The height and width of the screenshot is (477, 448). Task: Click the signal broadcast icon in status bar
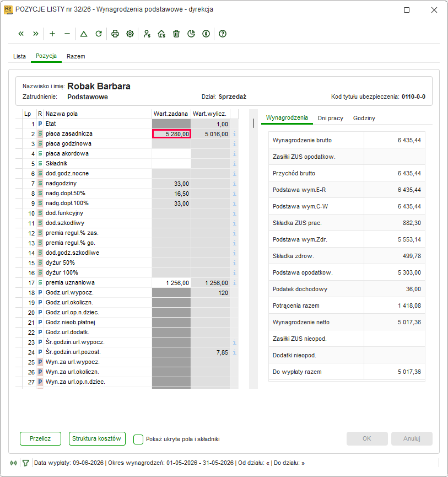(13, 463)
